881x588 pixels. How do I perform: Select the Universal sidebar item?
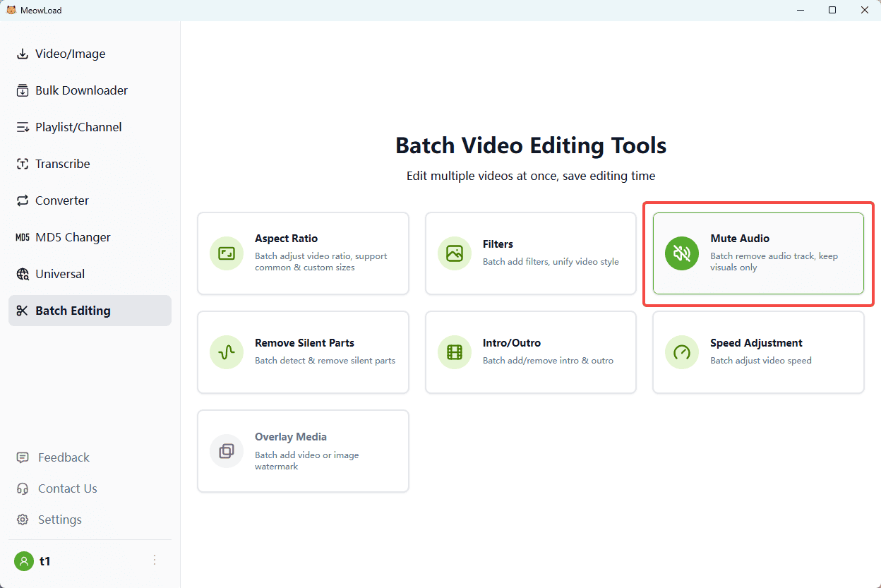coord(60,274)
